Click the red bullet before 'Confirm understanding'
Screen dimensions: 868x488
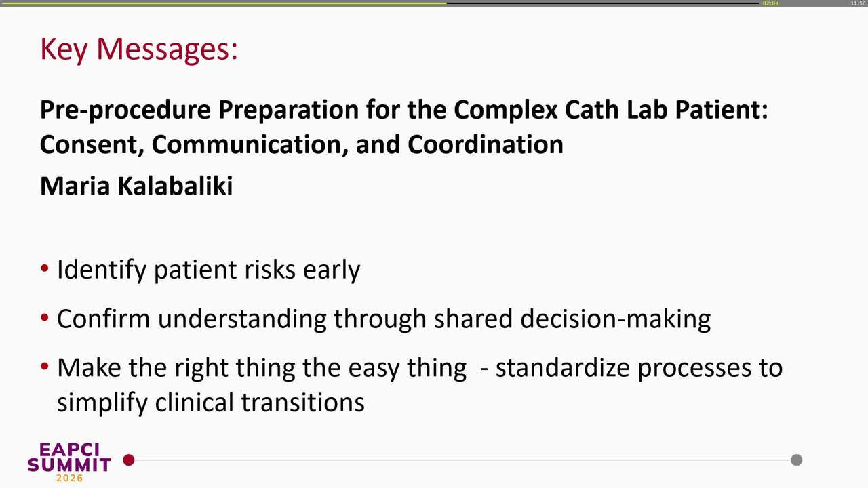(x=45, y=318)
